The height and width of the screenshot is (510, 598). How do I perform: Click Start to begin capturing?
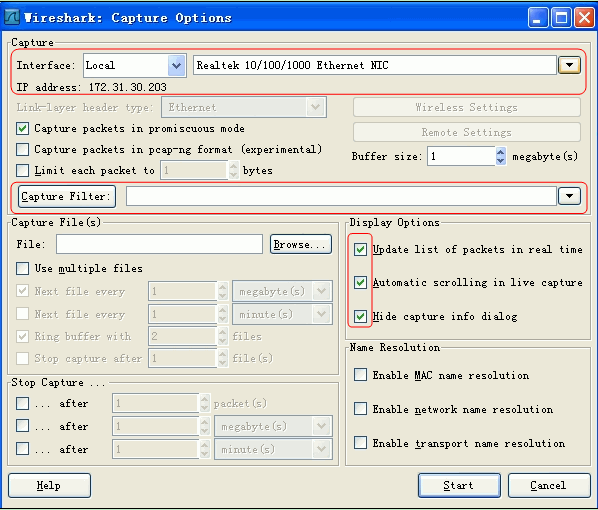(x=459, y=485)
